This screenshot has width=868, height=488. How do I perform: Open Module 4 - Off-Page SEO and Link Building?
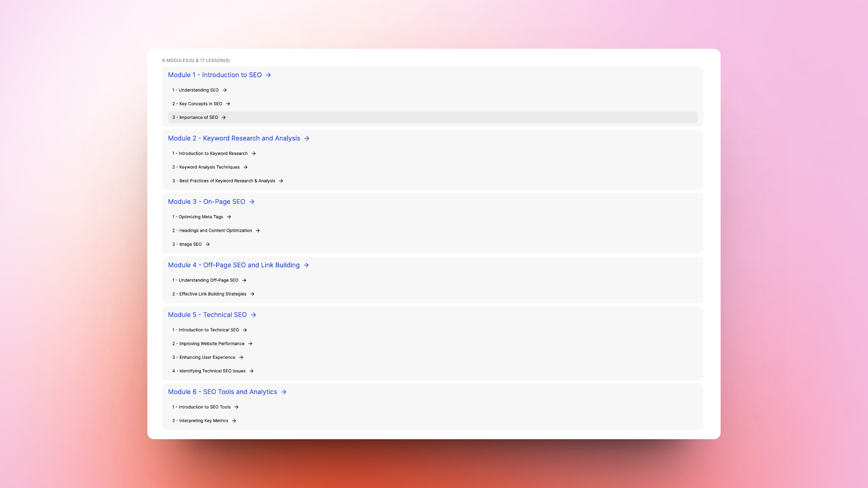pyautogui.click(x=234, y=265)
